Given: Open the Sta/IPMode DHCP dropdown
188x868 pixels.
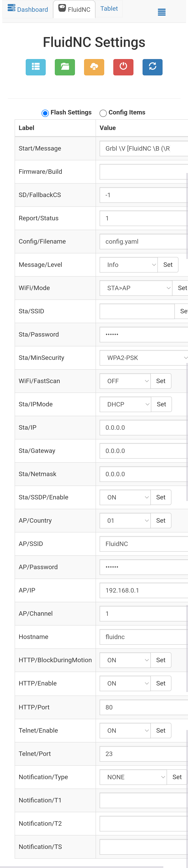Looking at the screenshot, I should 125,404.
